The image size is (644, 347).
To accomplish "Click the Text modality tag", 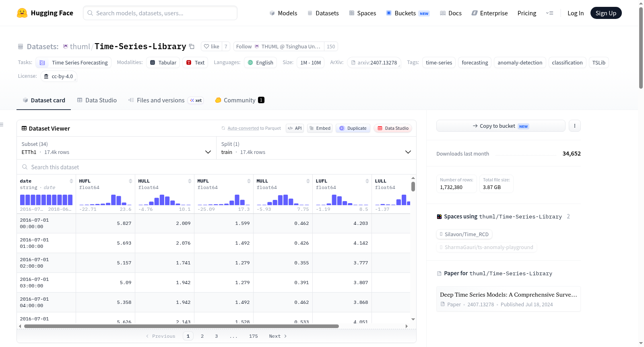I will pyautogui.click(x=195, y=62).
